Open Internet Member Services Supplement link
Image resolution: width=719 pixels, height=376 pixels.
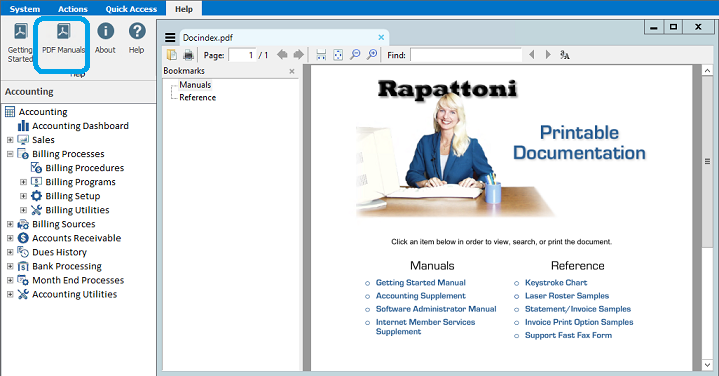pyautogui.click(x=425, y=326)
